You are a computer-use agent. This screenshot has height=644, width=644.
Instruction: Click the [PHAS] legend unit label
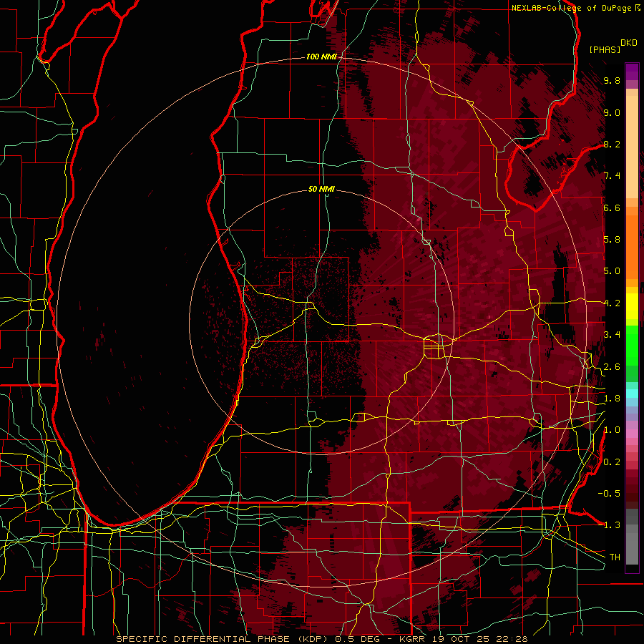pyautogui.click(x=605, y=49)
